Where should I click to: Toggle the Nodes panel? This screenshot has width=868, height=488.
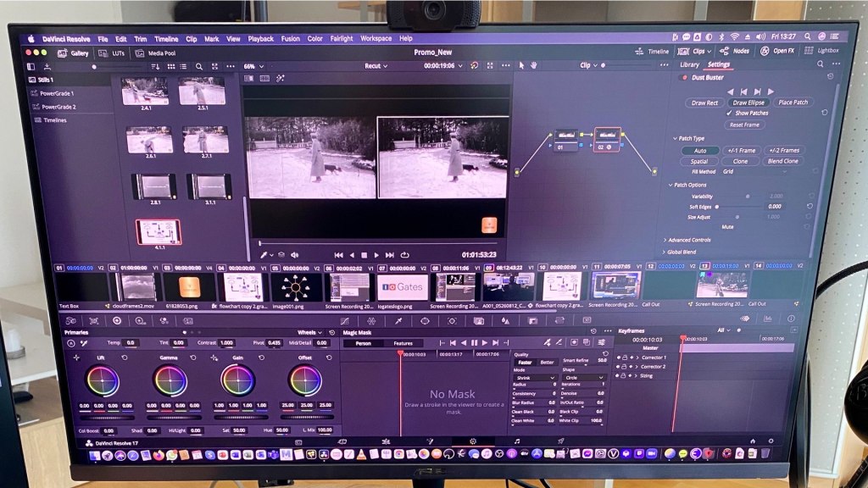click(734, 51)
